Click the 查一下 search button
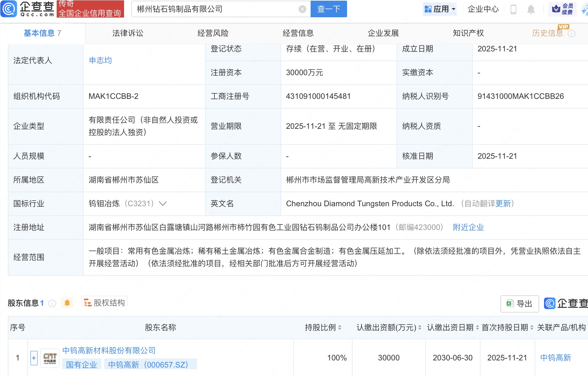The image size is (588, 376). pos(328,9)
